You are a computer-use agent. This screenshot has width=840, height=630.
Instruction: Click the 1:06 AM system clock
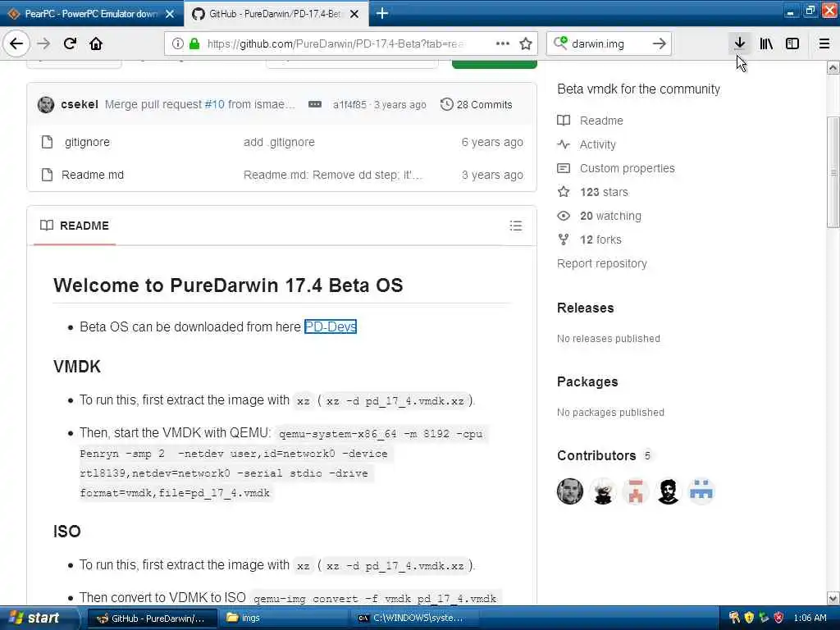point(810,618)
